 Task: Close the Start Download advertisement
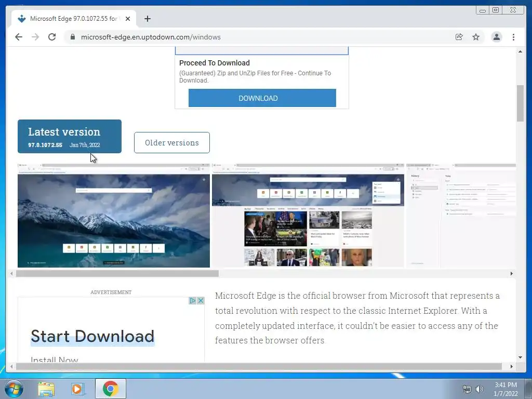201,301
